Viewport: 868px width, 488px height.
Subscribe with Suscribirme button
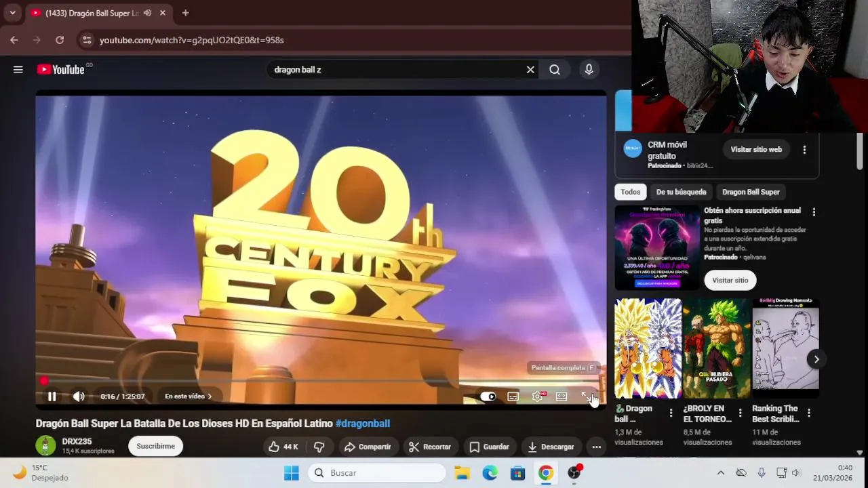tap(156, 446)
